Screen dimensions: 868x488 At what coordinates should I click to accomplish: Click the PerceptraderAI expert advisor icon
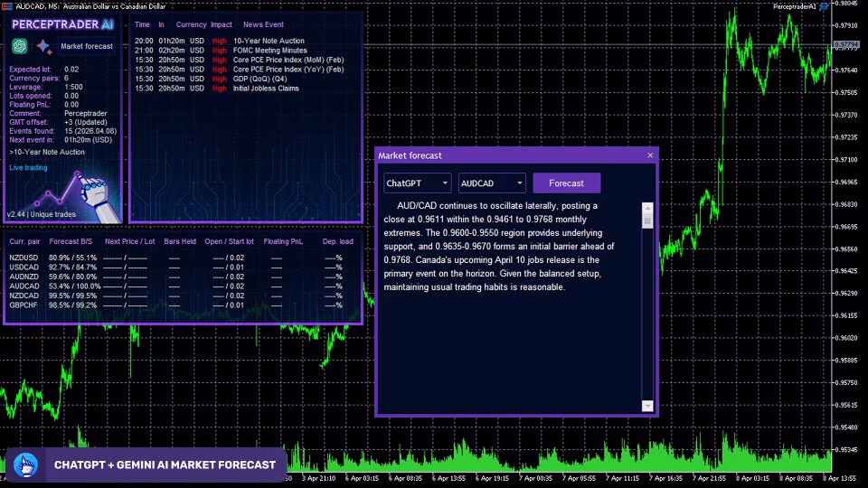pos(824,6)
